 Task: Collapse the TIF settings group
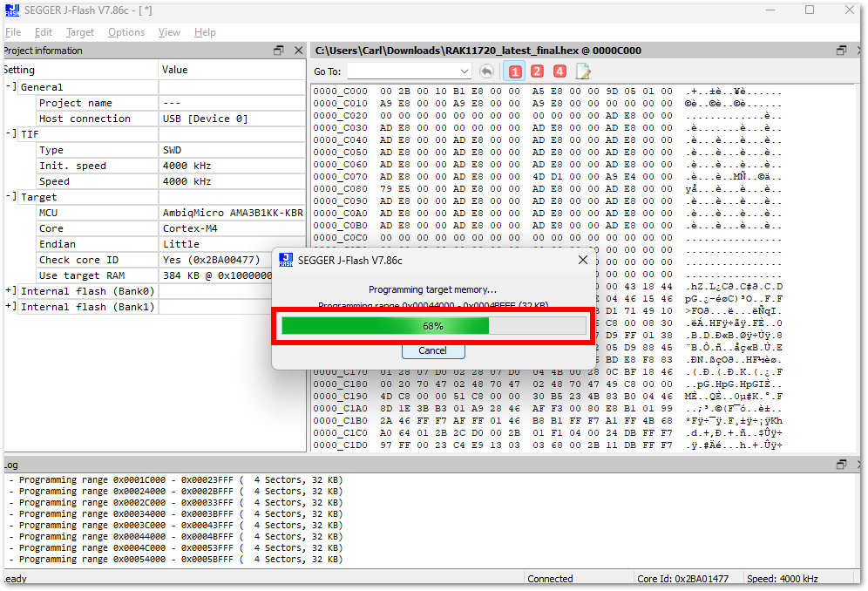coord(10,133)
